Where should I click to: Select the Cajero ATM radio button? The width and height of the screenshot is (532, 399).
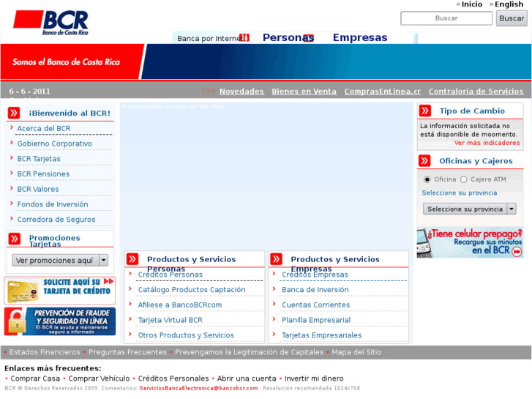463,179
